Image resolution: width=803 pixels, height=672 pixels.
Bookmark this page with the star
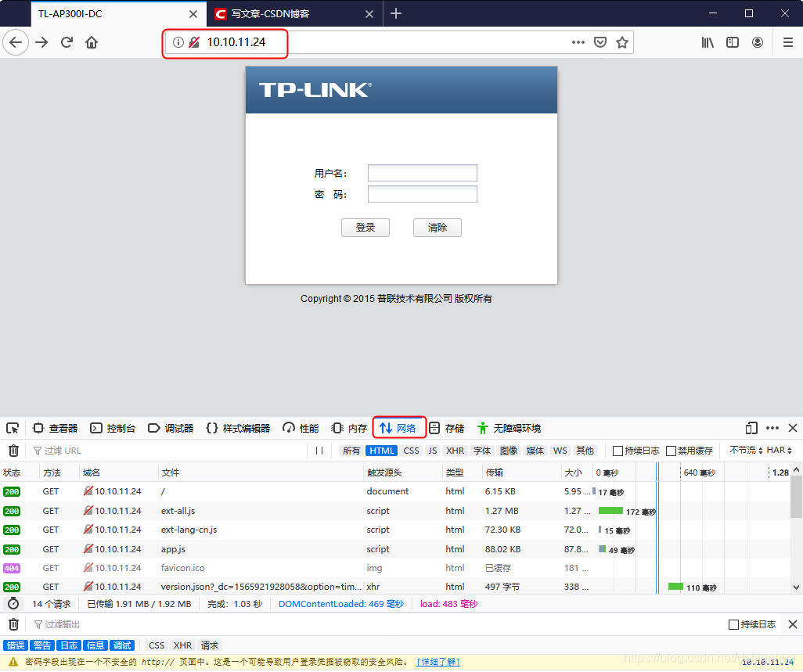622,42
